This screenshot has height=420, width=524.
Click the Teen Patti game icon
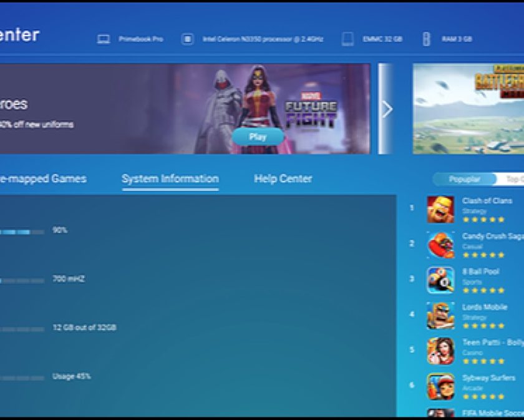440,351
